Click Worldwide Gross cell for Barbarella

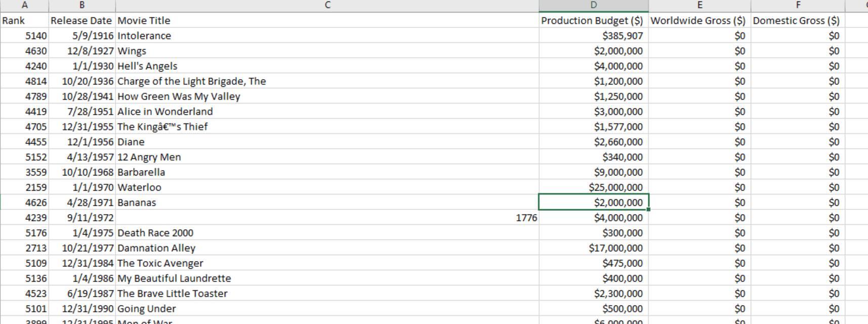pos(699,172)
